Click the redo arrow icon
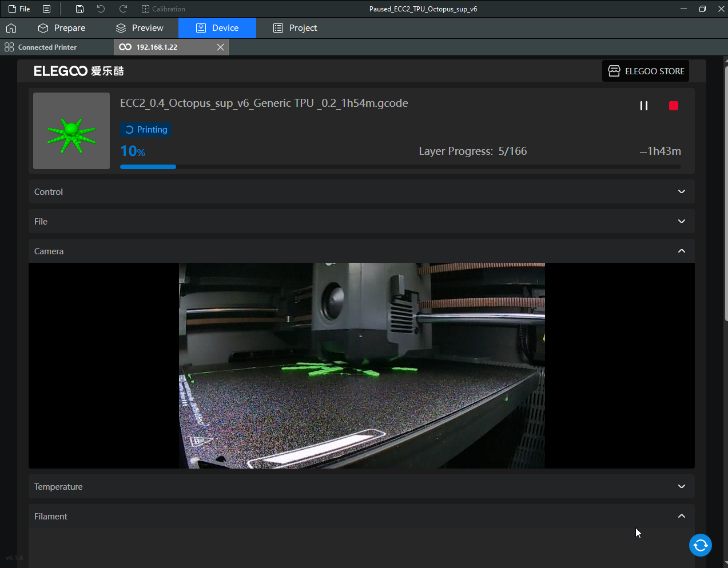 [123, 9]
